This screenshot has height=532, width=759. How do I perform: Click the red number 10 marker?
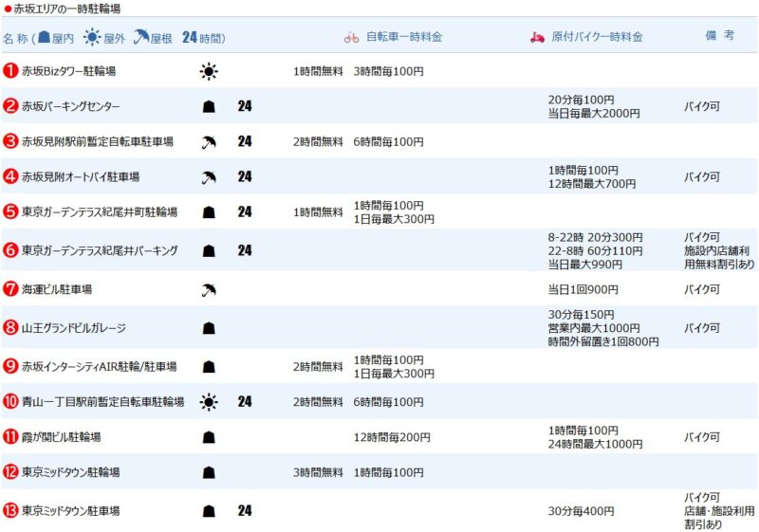pos(10,401)
